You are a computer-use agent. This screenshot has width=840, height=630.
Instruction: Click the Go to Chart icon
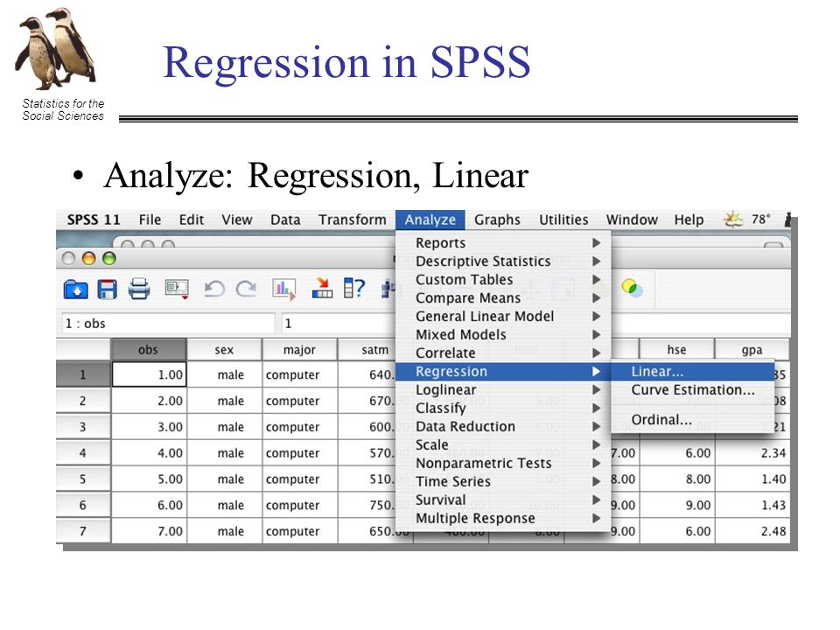(283, 290)
